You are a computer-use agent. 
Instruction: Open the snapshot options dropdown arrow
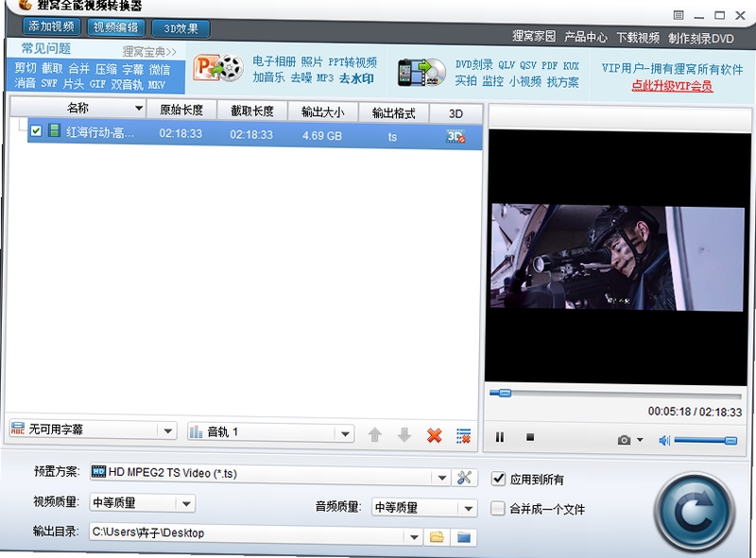click(640, 439)
